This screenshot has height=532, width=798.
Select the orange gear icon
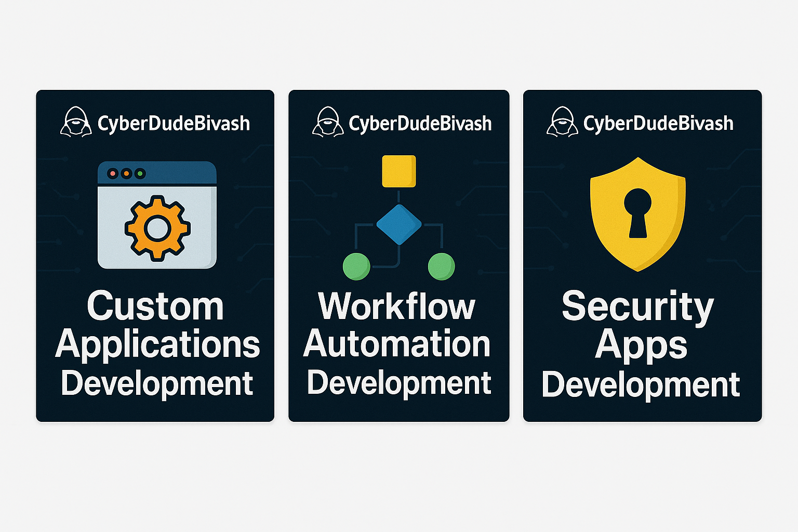click(157, 228)
